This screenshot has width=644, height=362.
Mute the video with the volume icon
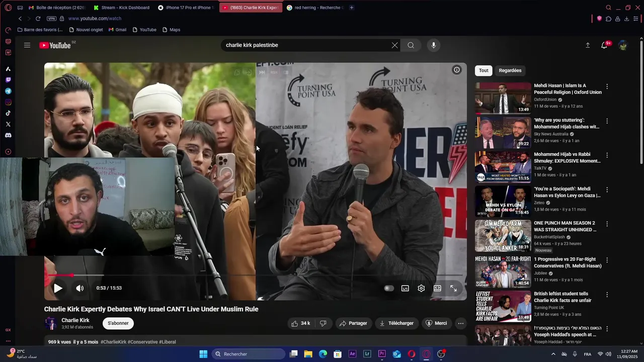click(80, 288)
